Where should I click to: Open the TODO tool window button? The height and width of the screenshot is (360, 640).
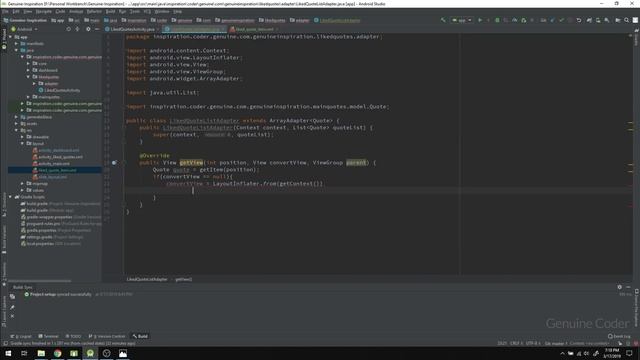click(73, 336)
